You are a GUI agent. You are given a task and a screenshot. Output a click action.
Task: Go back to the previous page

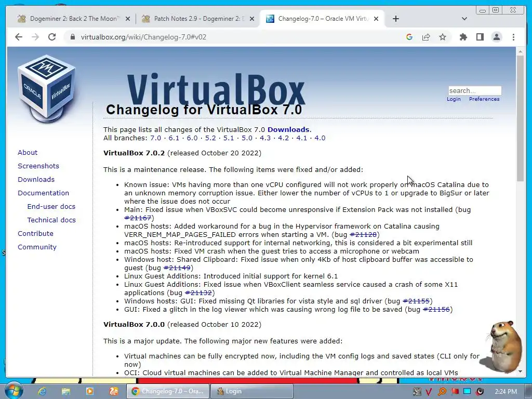coord(19,37)
